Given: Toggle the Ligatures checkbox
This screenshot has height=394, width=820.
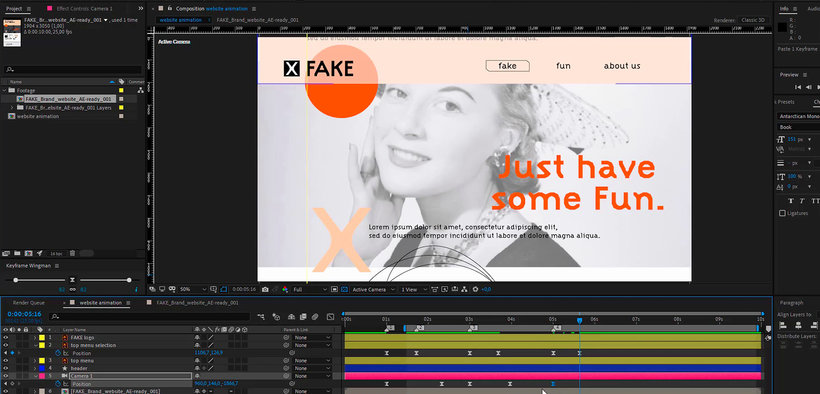Looking at the screenshot, I should [782, 213].
